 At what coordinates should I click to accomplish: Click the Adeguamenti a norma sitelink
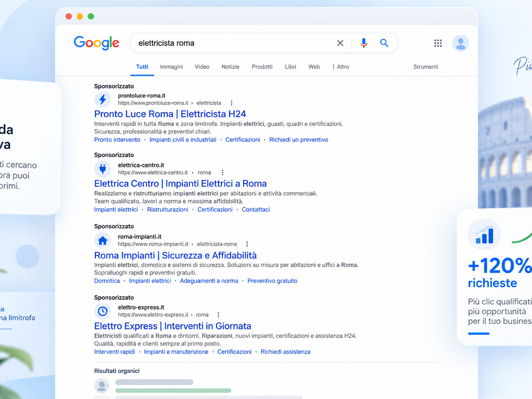[209, 281]
